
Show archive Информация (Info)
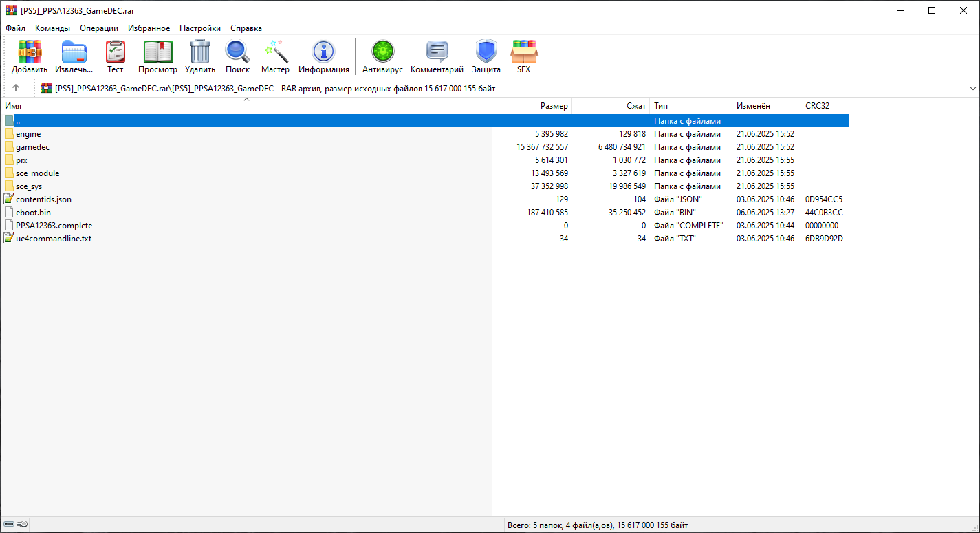tap(324, 52)
